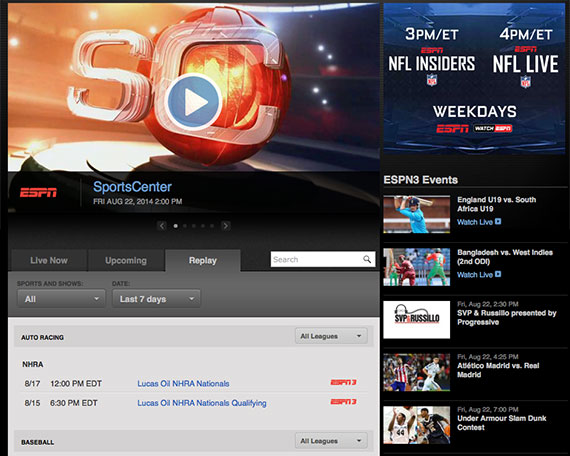Click the BASEBALL section header
The image size is (570, 456).
click(x=37, y=442)
